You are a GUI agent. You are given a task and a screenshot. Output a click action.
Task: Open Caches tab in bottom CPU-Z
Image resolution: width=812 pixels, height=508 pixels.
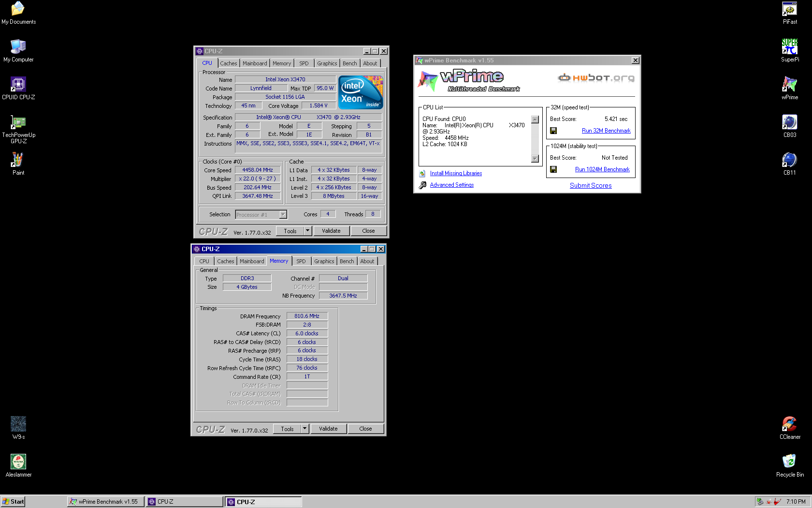click(x=226, y=261)
